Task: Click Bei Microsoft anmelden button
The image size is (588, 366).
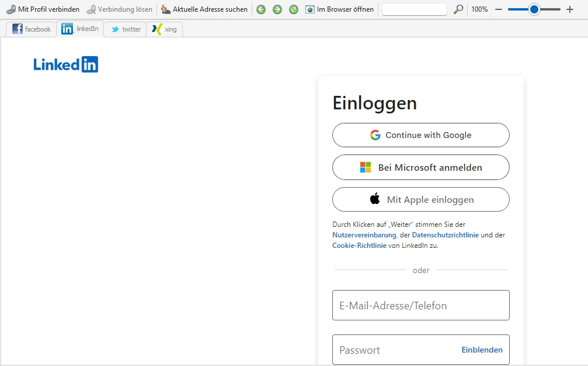Action: click(x=421, y=167)
